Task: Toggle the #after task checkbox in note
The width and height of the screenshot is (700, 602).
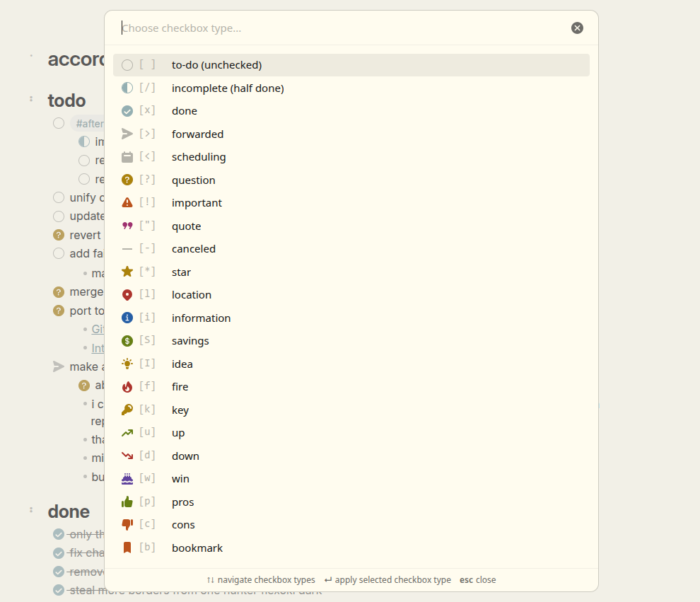Action: point(59,123)
